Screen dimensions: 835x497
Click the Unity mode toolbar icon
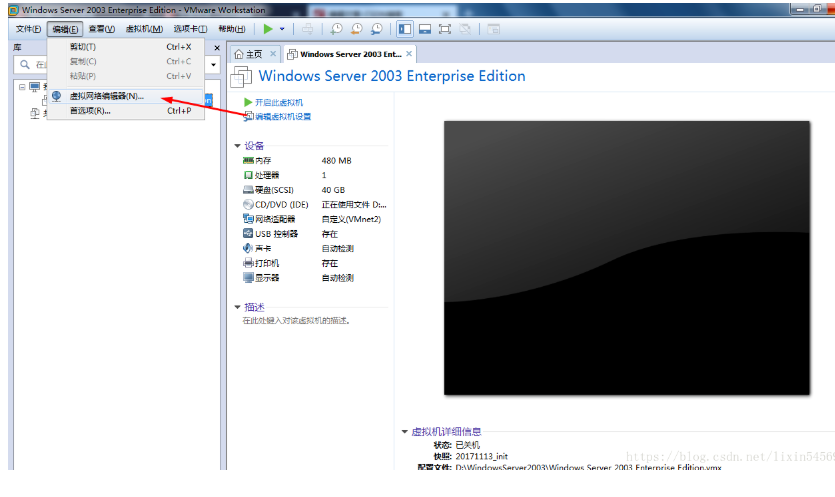[465, 29]
